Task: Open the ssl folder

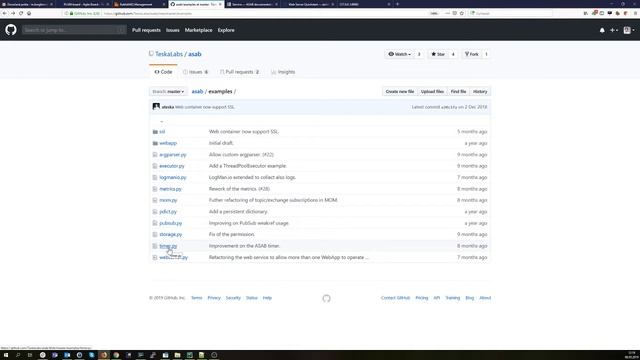Action: click(162, 132)
